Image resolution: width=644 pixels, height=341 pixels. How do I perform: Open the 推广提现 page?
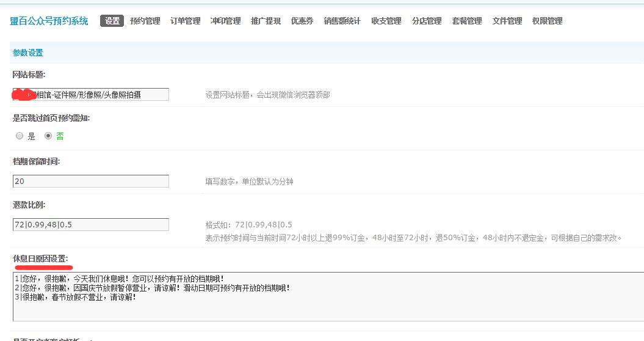266,21
